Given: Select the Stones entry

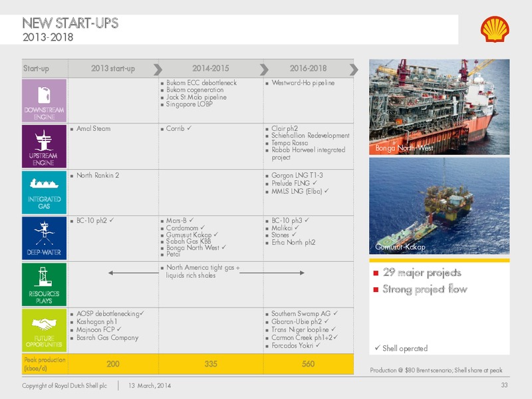Looking at the screenshot, I should 280,235.
